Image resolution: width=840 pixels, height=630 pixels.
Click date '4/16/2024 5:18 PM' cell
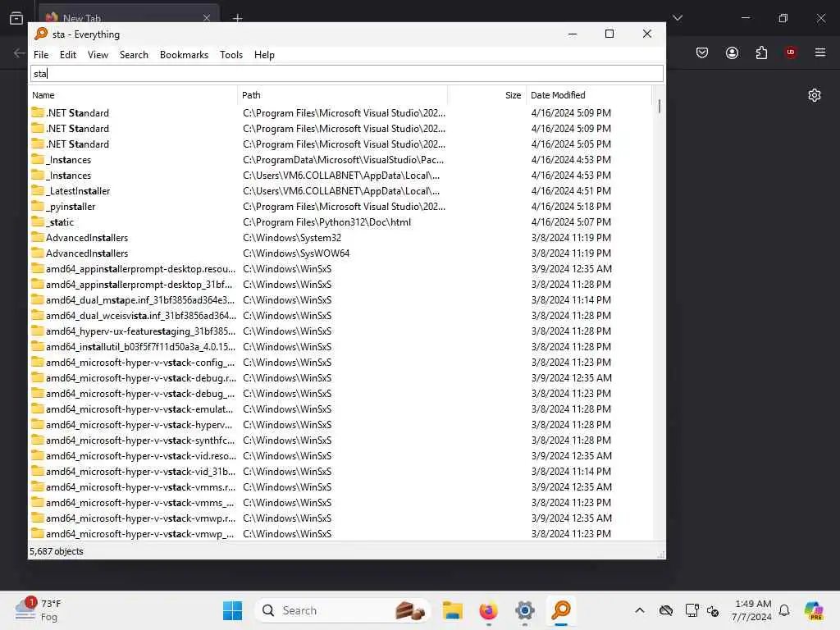coord(571,206)
